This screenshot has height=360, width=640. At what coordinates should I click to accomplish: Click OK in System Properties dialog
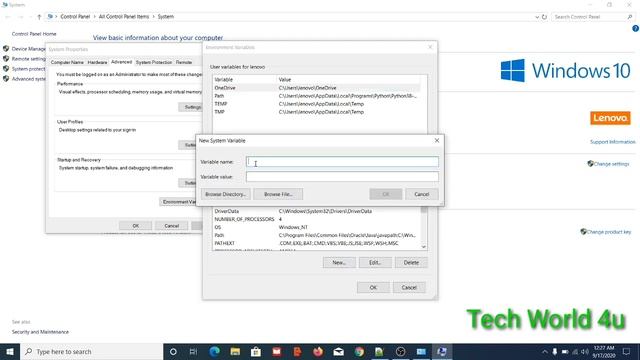pos(136,226)
